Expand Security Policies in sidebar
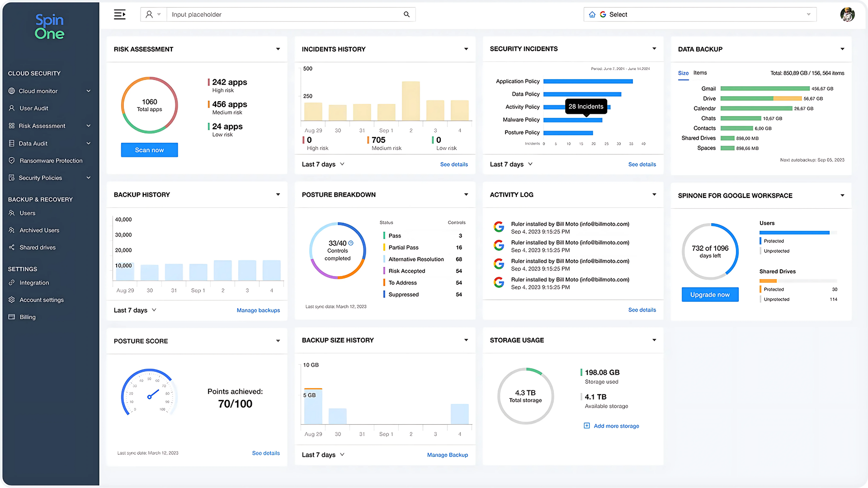Screen dimensions: 868x488 point(89,178)
